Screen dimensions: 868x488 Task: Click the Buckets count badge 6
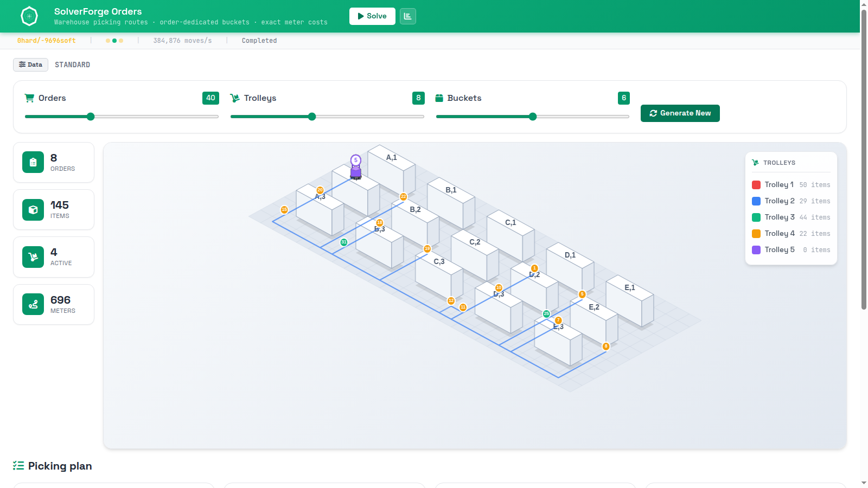pyautogui.click(x=624, y=98)
